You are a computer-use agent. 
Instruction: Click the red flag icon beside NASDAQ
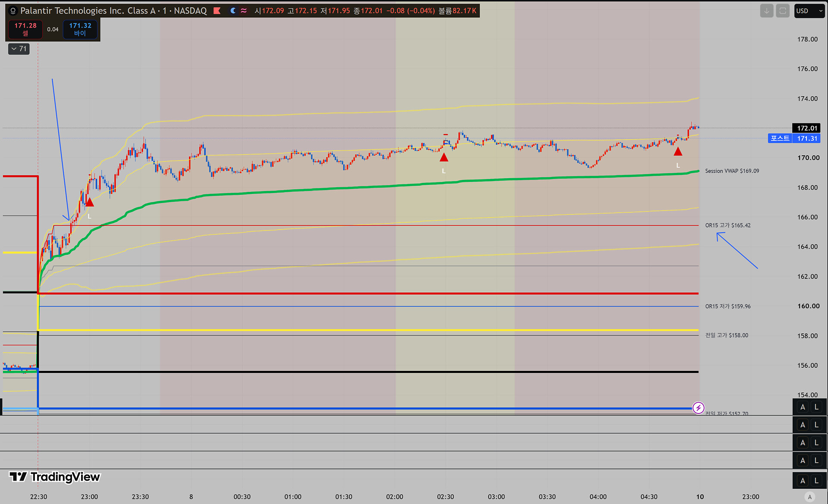[217, 11]
